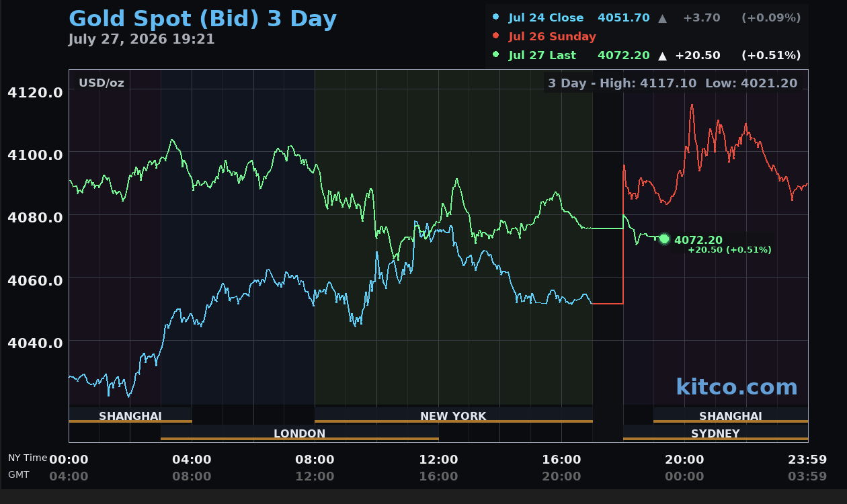Click the USD/oz unit label

click(102, 83)
